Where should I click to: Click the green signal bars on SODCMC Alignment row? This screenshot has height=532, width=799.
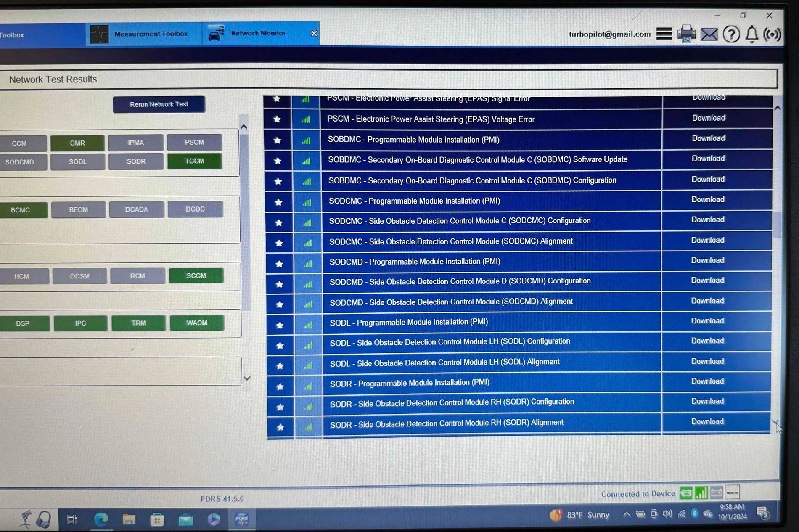click(308, 243)
